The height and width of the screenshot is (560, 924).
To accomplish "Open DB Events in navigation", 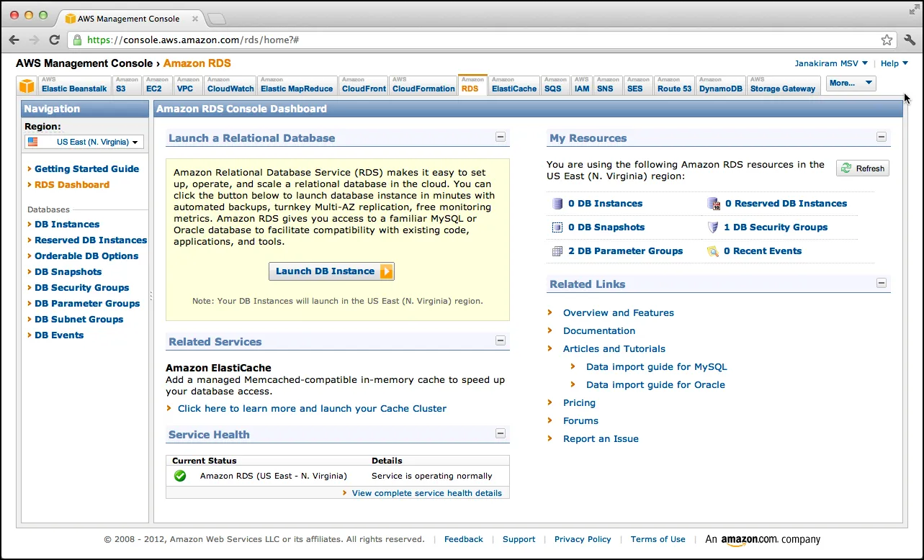I will [59, 335].
